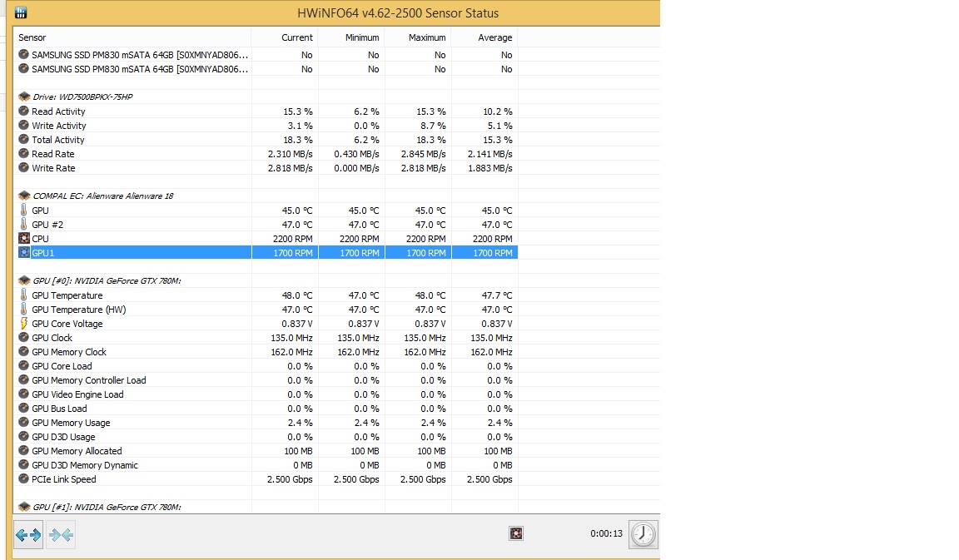
Task: Click the lightning bolt icon for GPU Core Voltage
Action: (x=24, y=324)
